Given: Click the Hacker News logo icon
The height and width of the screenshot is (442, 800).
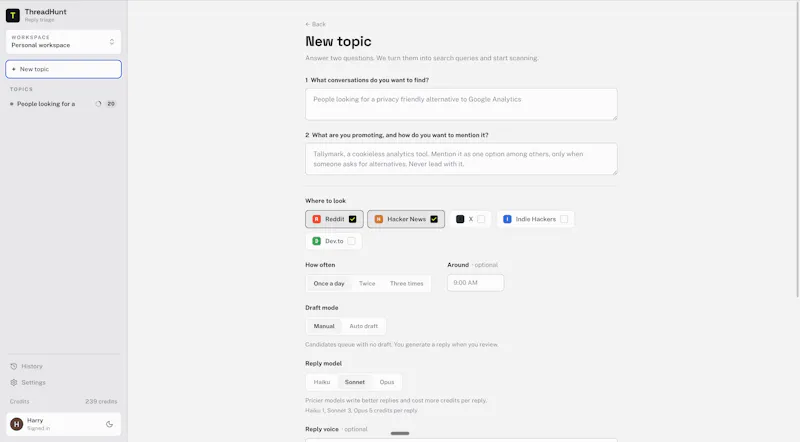Looking at the screenshot, I should tap(379, 219).
